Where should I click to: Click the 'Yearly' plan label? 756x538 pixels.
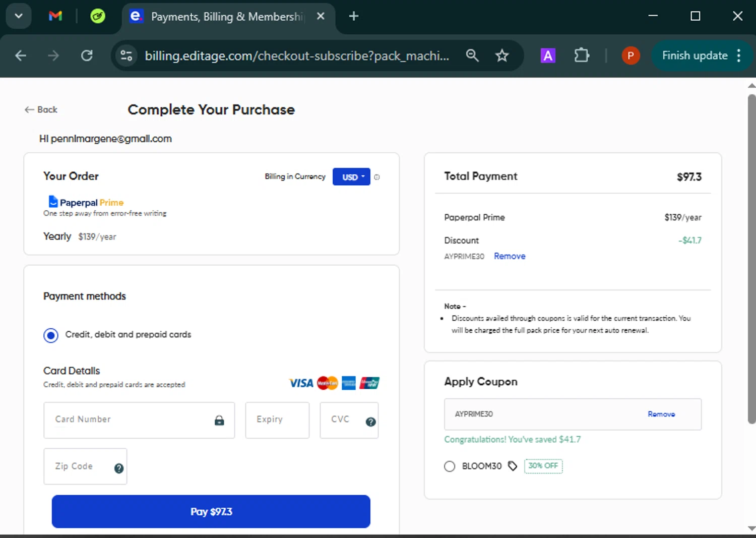[57, 236]
